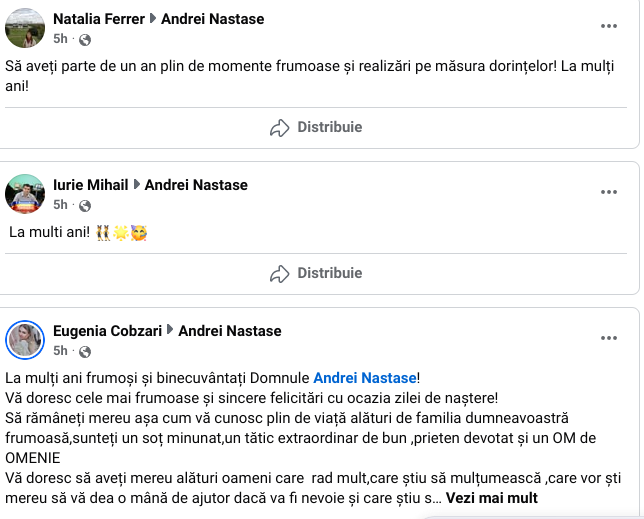Click 5h timestamp on Eugenia Cobzari's post

61,351
